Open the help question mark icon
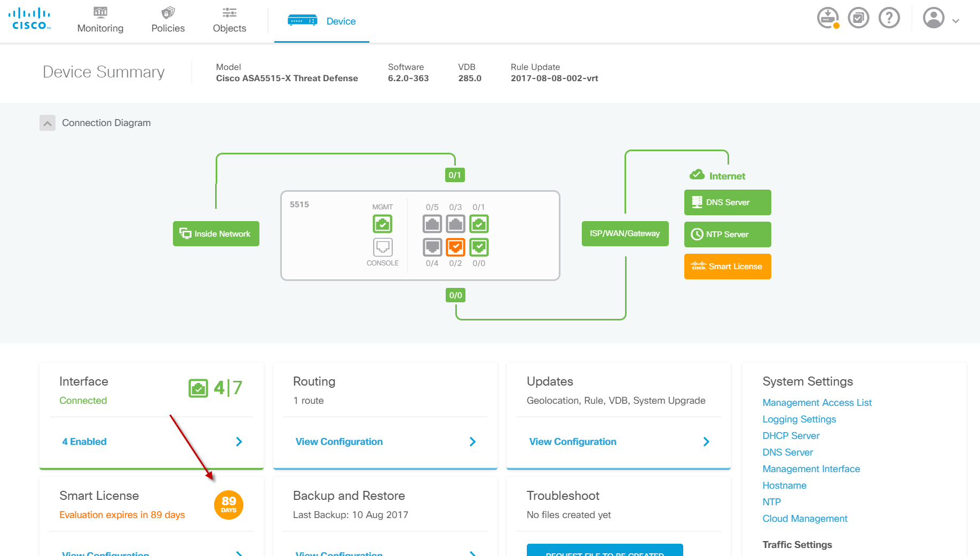980x556 pixels. tap(889, 18)
